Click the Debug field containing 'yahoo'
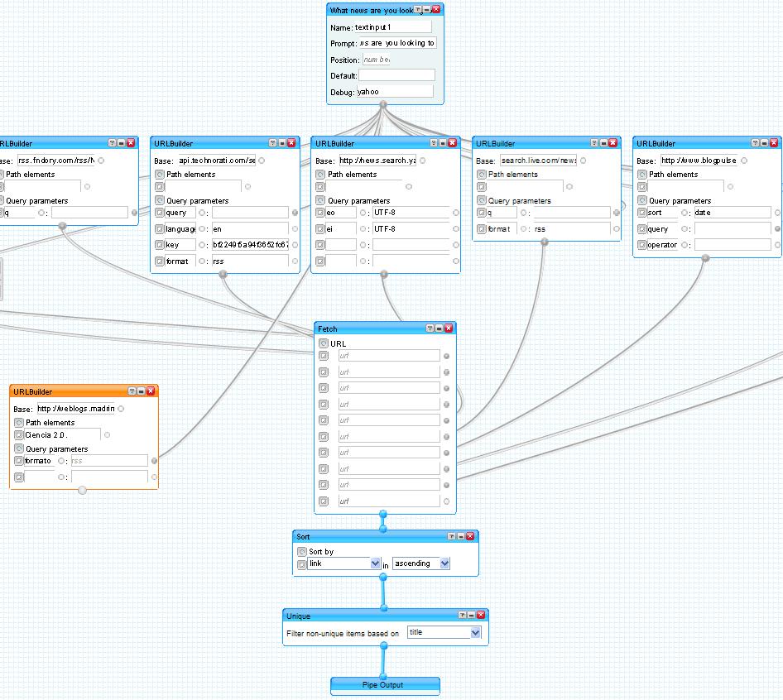The height and width of the screenshot is (700, 783). (395, 92)
